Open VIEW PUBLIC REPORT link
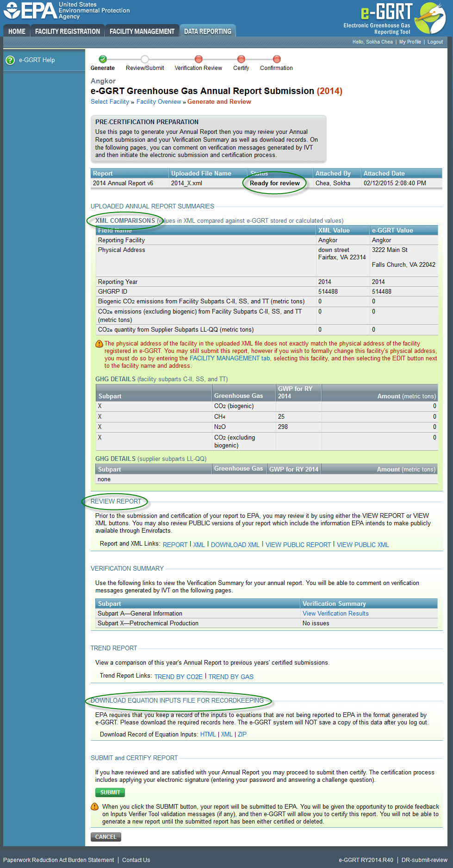The image size is (453, 868). pyautogui.click(x=298, y=545)
